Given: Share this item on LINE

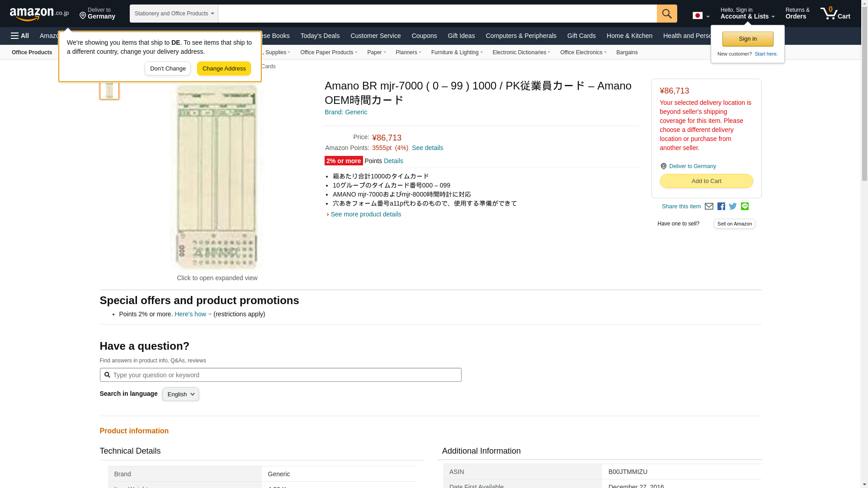Looking at the screenshot, I should point(745,206).
